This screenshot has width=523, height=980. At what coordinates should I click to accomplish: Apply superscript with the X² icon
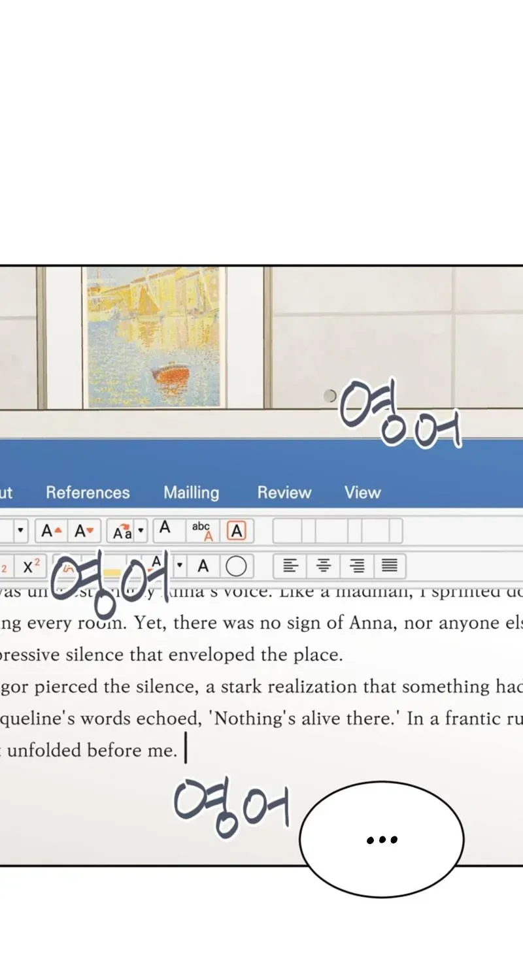point(31,566)
